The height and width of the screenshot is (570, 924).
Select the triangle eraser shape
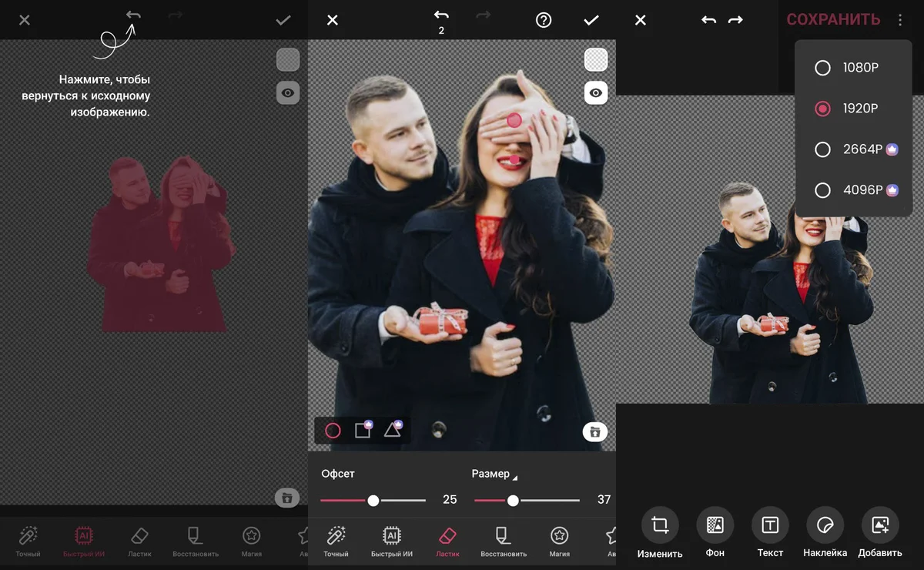tap(393, 429)
